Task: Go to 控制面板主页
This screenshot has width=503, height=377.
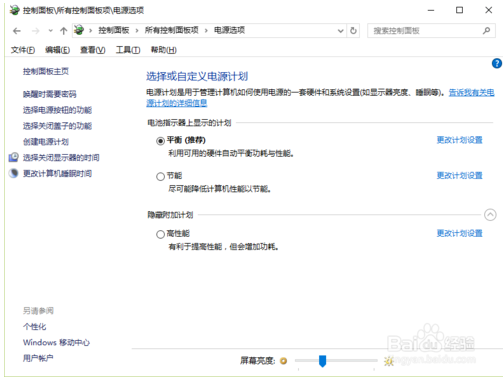Action: pos(46,71)
